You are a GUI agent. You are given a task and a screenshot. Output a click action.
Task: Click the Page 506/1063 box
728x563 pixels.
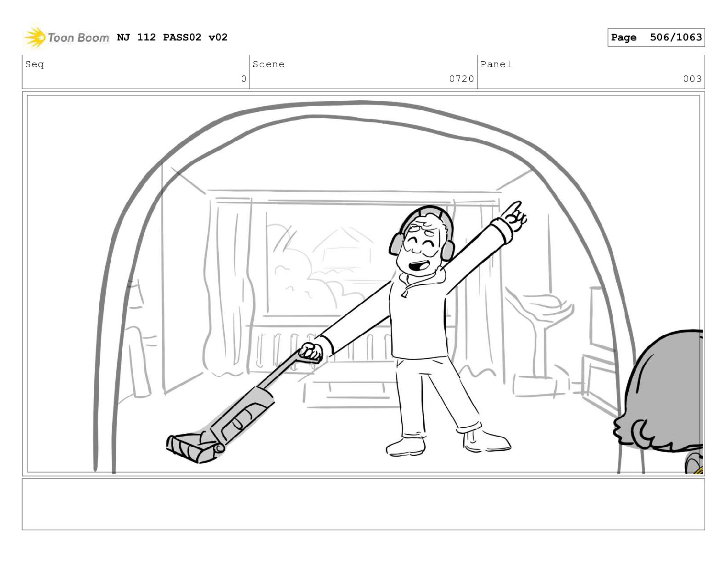pos(656,37)
